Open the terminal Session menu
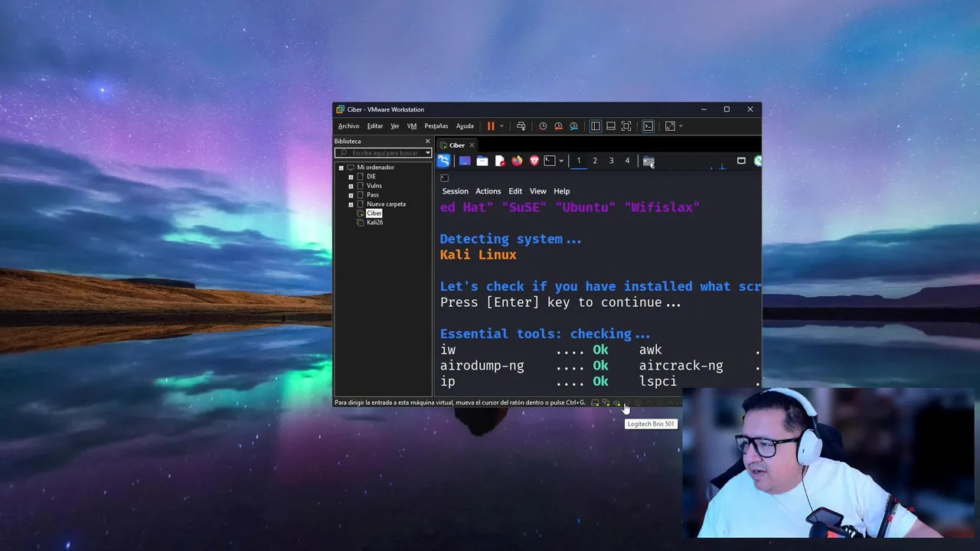Viewport: 980px width, 551px height. [455, 191]
